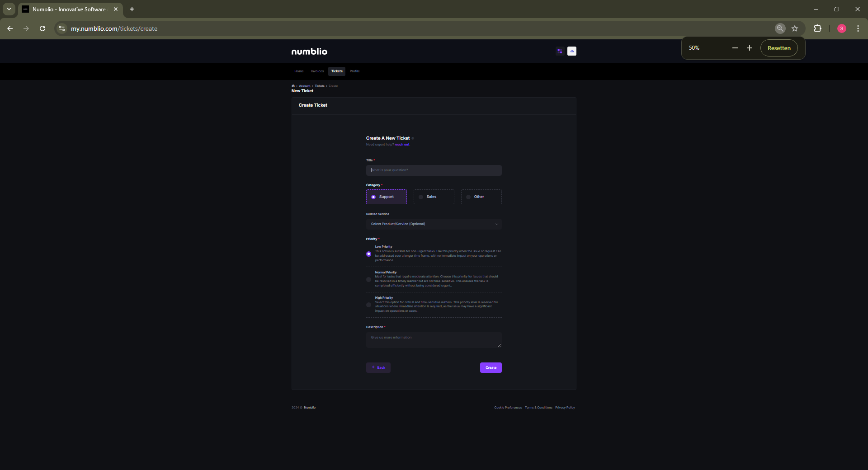
Task: Go to the Home menu item
Action: 299,71
